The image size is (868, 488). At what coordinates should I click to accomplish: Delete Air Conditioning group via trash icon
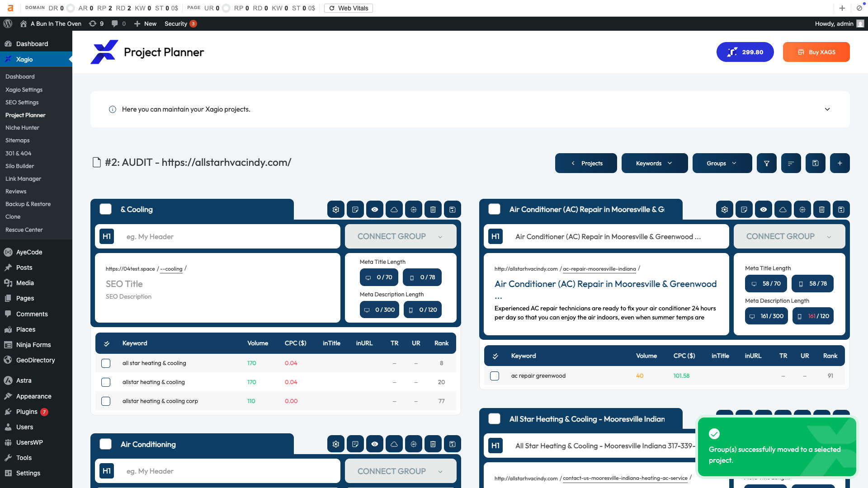pyautogui.click(x=433, y=444)
